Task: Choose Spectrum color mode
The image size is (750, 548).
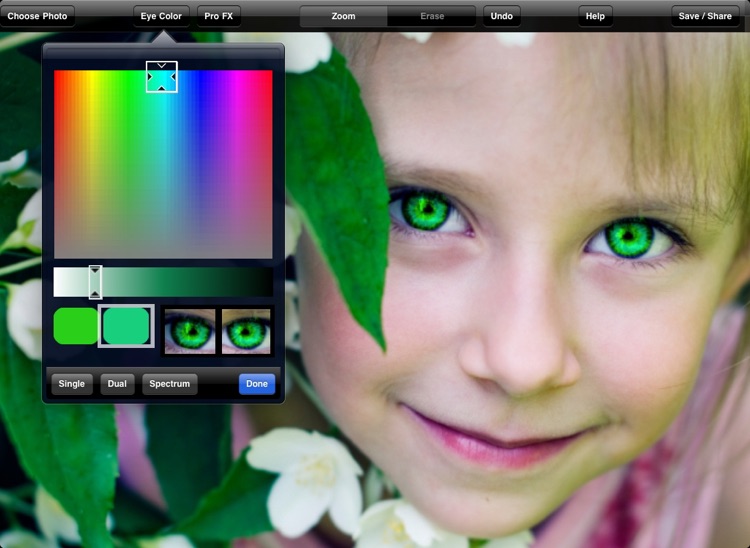Action: click(170, 384)
